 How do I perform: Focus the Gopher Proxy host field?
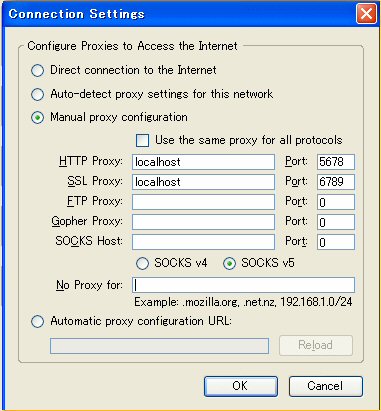[203, 222]
